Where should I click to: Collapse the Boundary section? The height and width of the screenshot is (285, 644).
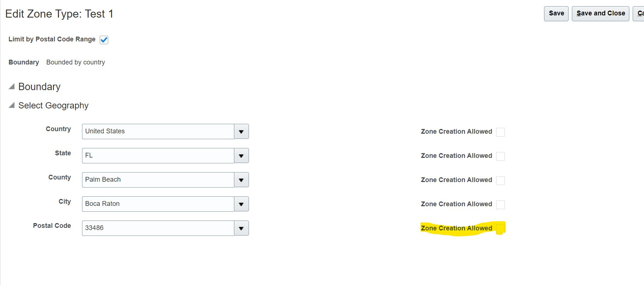pyautogui.click(x=11, y=86)
